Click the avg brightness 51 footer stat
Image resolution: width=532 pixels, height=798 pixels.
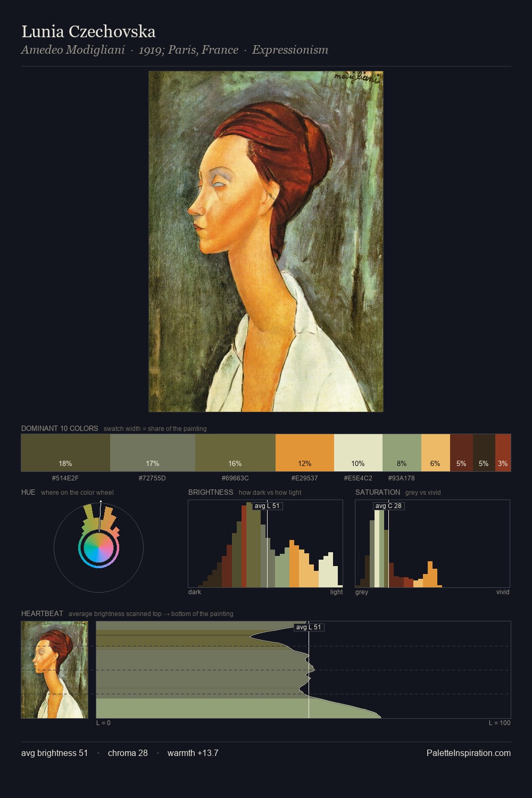55,753
